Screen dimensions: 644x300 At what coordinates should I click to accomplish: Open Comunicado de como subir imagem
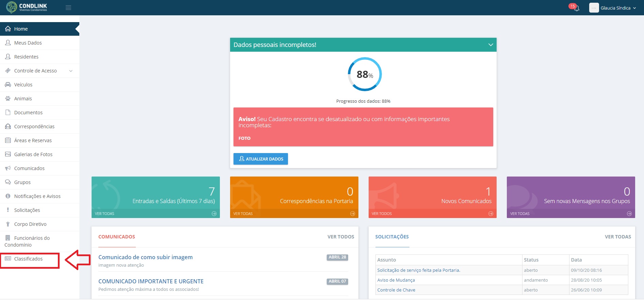pyautogui.click(x=145, y=257)
